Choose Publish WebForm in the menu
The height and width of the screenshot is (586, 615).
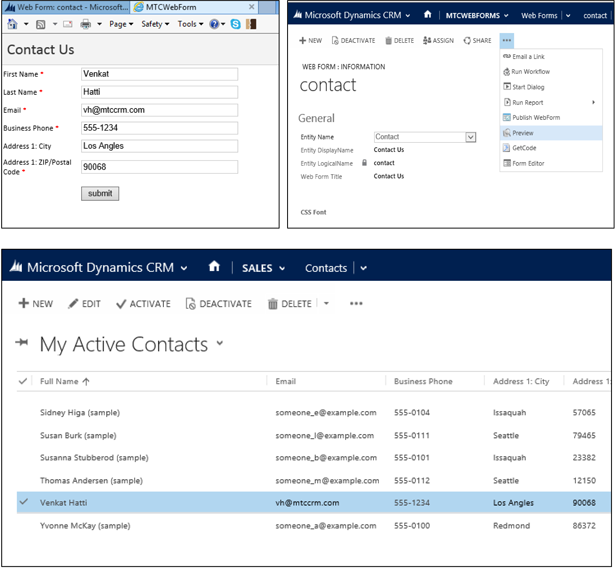click(534, 117)
